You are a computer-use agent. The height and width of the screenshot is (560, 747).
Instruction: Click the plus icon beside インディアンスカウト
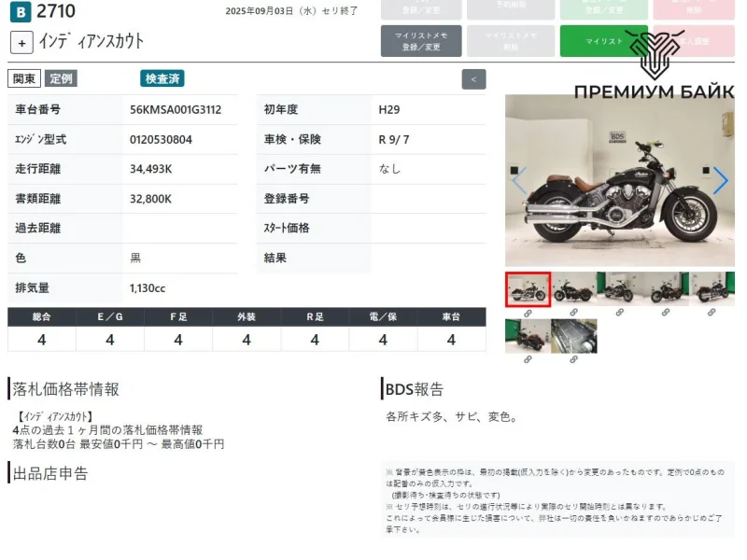click(22, 43)
